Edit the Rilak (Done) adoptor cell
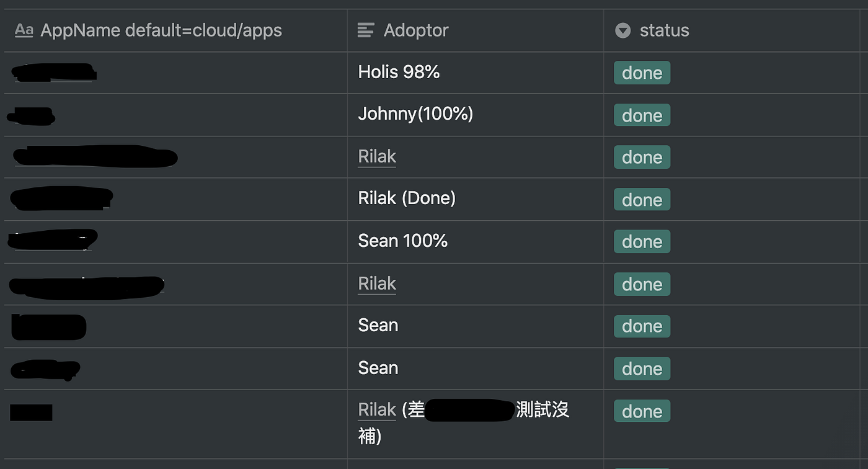This screenshot has height=469, width=868. (x=407, y=199)
